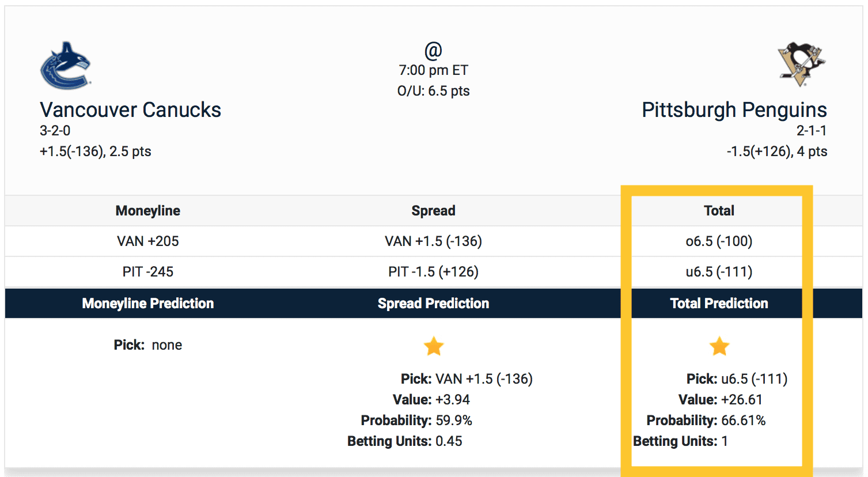Image resolution: width=868 pixels, height=477 pixels.
Task: Click the Total Prediction star icon
Action: coord(719,346)
